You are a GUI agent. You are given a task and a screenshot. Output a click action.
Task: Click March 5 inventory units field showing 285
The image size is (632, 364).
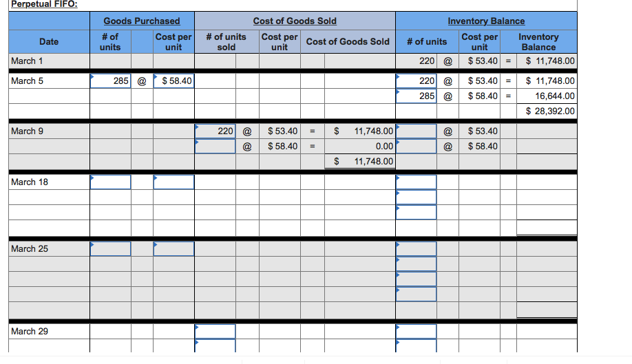[416, 96]
